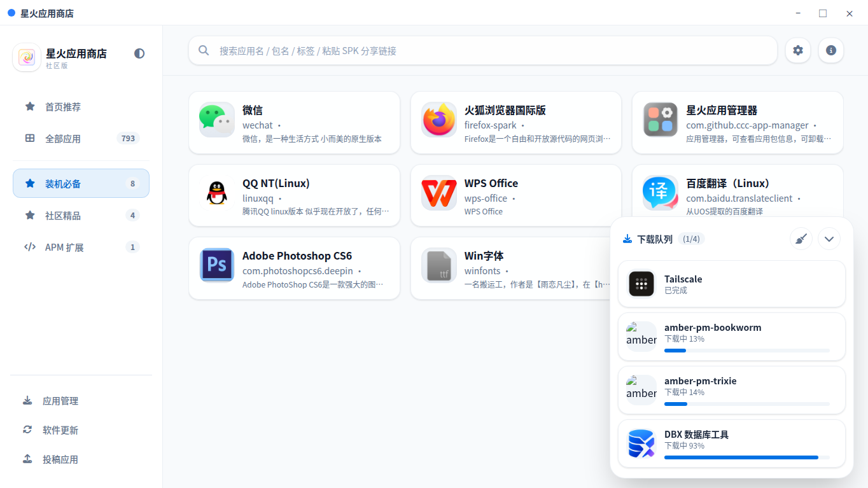Screen dimensions: 868x488
Task: Collapse the download queue panel chevron
Action: (x=829, y=239)
